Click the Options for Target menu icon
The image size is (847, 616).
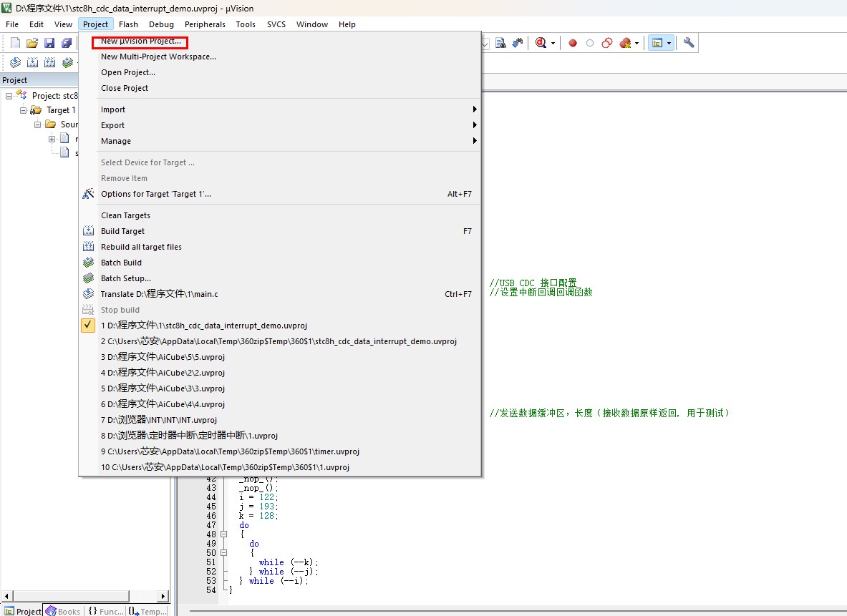88,193
